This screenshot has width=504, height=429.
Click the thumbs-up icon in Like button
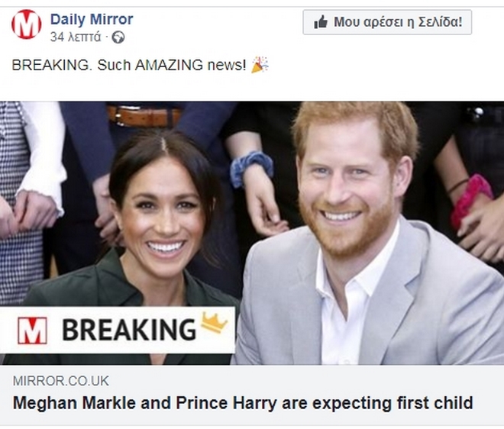(x=321, y=22)
